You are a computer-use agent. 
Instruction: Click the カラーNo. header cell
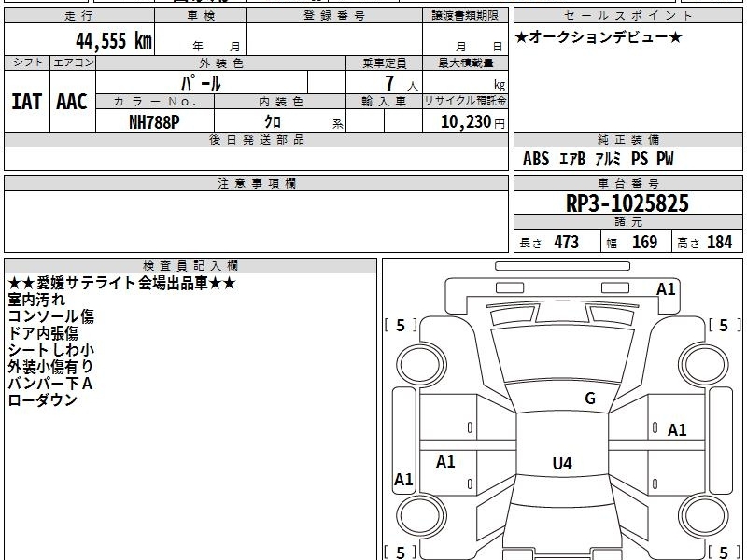point(155,102)
